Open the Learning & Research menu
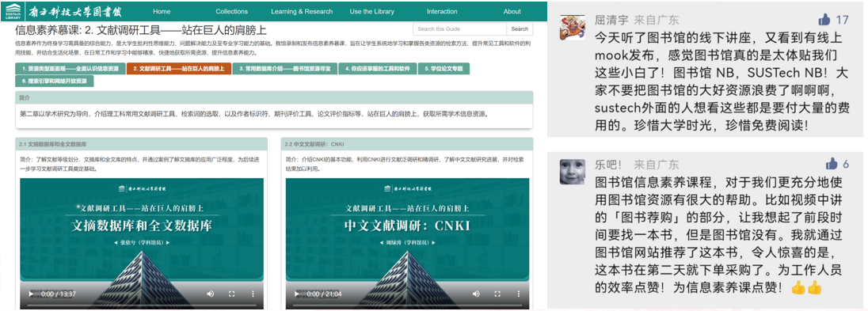Viewport: 868px width, 311px height. click(302, 11)
